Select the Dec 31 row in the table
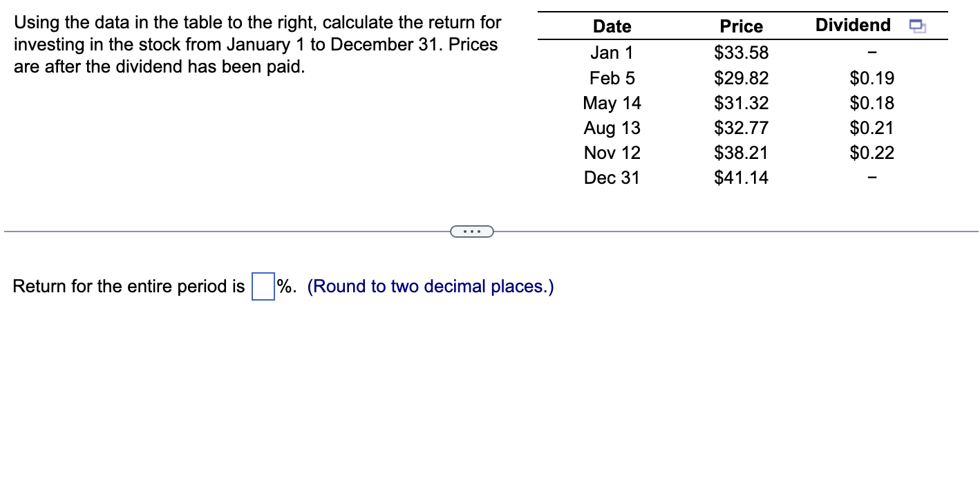The image size is (980, 492). pyautogui.click(x=612, y=178)
